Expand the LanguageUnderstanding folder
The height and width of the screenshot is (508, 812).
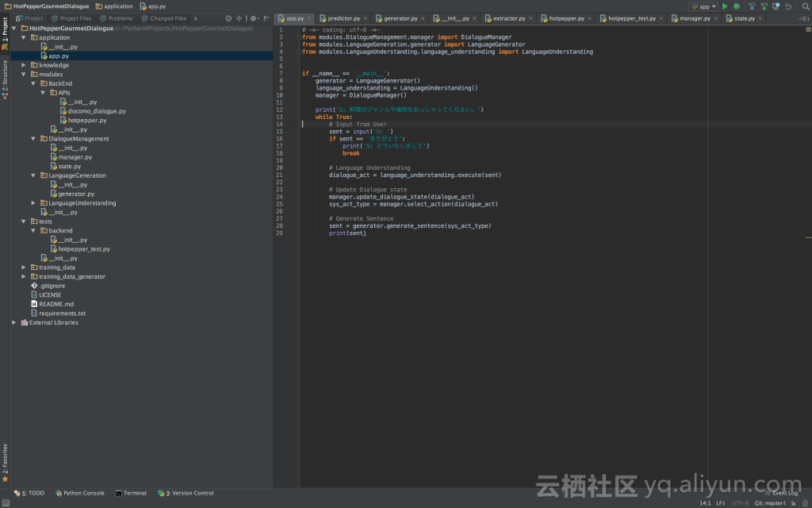pos(33,203)
